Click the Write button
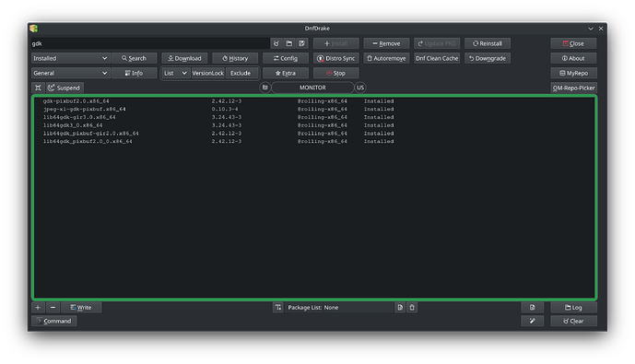Image resolution: width=635 pixels, height=364 pixels. coord(81,308)
